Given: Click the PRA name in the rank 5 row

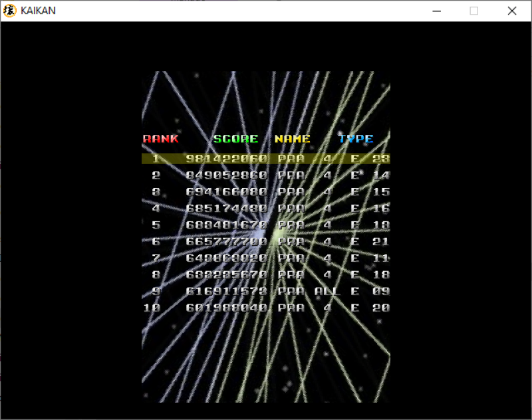Looking at the screenshot, I should pyautogui.click(x=291, y=225).
